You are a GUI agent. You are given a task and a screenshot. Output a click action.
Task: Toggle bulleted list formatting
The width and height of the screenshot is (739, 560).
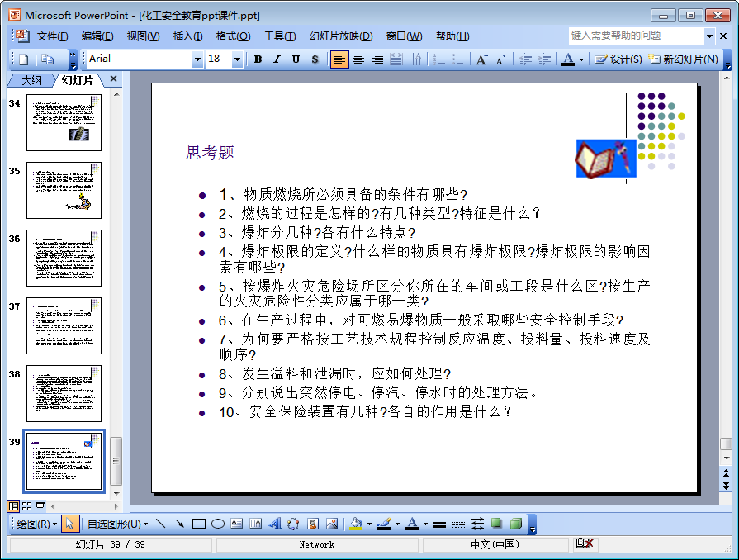click(x=458, y=59)
